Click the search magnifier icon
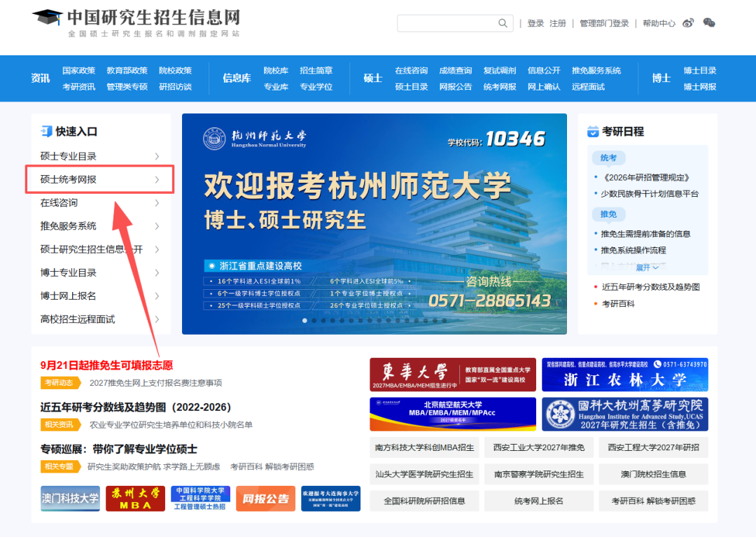Viewport: 756px width, 537px height. [503, 23]
